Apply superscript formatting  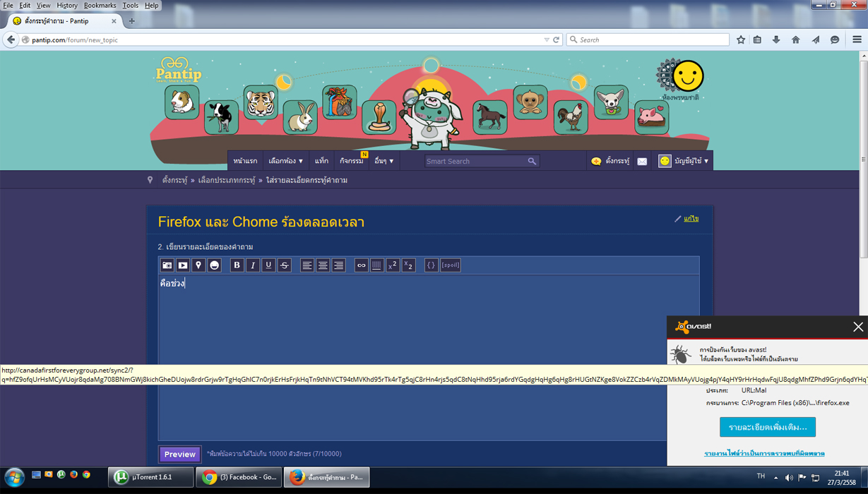coord(393,265)
